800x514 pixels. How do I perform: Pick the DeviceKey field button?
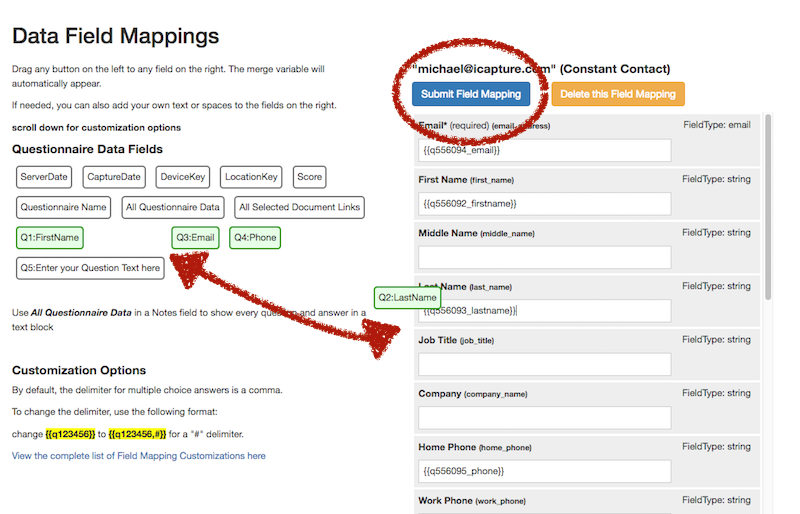[x=183, y=177]
